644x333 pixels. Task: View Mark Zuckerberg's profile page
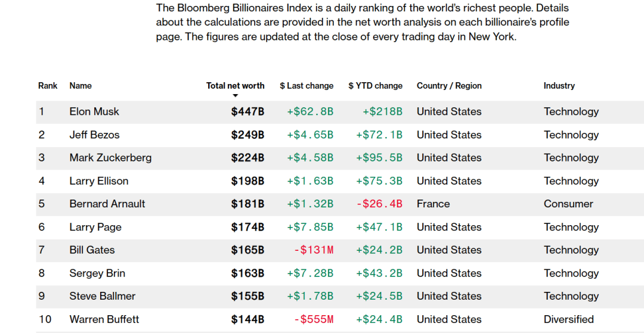click(110, 158)
